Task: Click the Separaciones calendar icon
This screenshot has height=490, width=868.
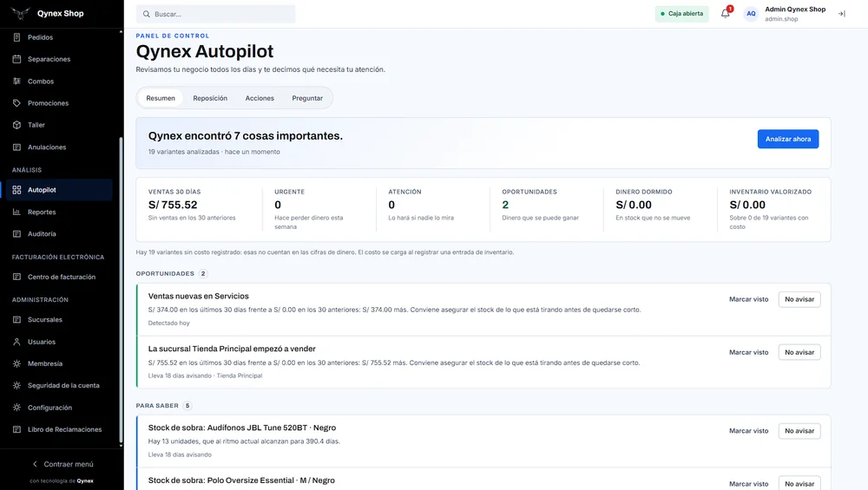Action: (16, 59)
